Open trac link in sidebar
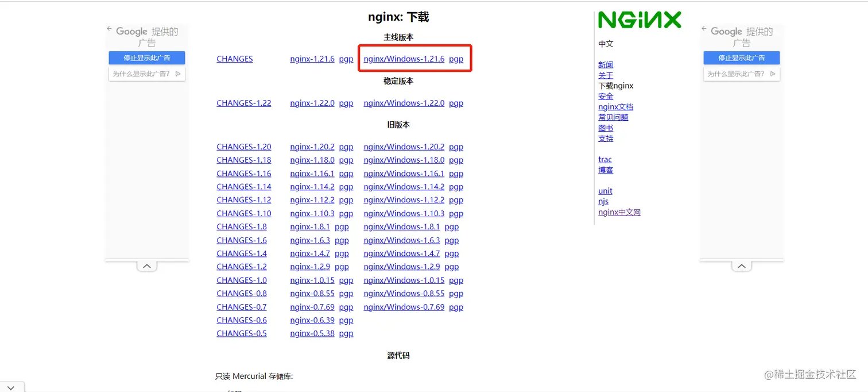 click(x=605, y=159)
